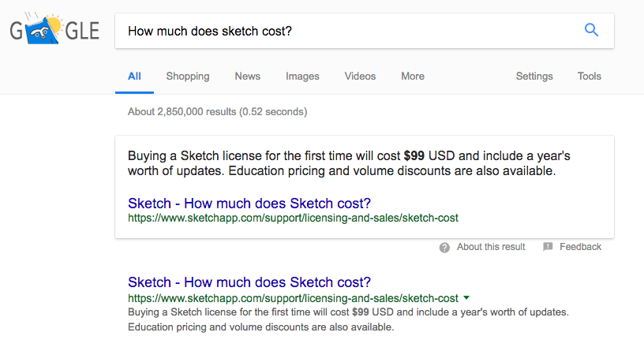Click the green URL under the organic result
Screen dimensions: 644x351
coord(293,298)
